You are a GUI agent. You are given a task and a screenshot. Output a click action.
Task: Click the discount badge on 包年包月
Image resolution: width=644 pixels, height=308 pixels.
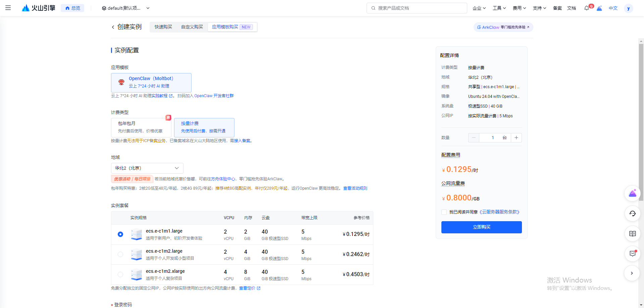tap(168, 118)
